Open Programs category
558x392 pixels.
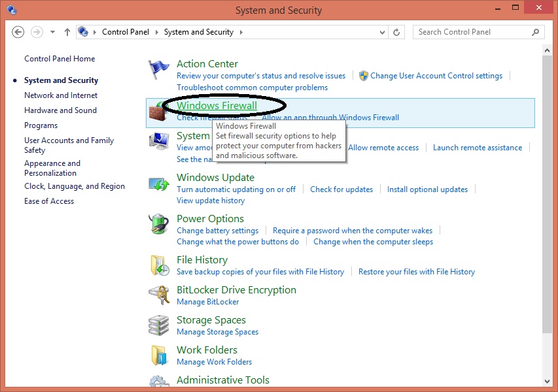[41, 125]
